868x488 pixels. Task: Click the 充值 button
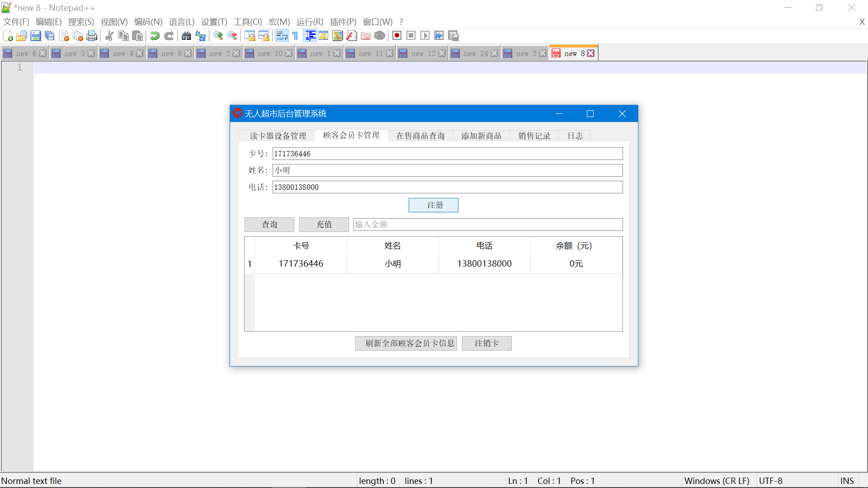(325, 224)
